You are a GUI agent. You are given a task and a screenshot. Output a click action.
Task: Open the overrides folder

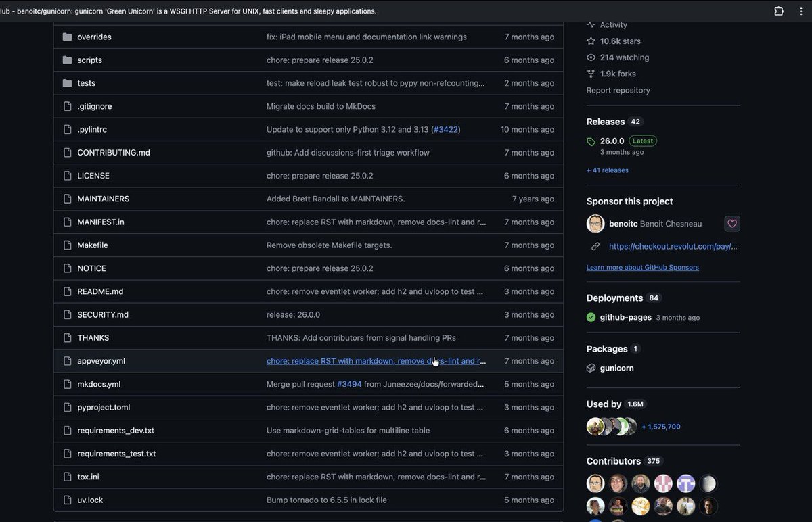pyautogui.click(x=94, y=37)
